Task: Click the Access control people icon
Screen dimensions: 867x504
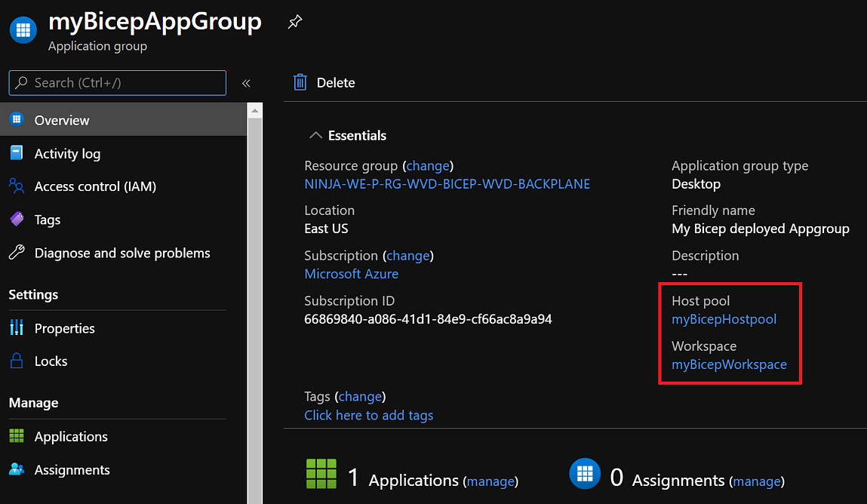Action: (17, 186)
